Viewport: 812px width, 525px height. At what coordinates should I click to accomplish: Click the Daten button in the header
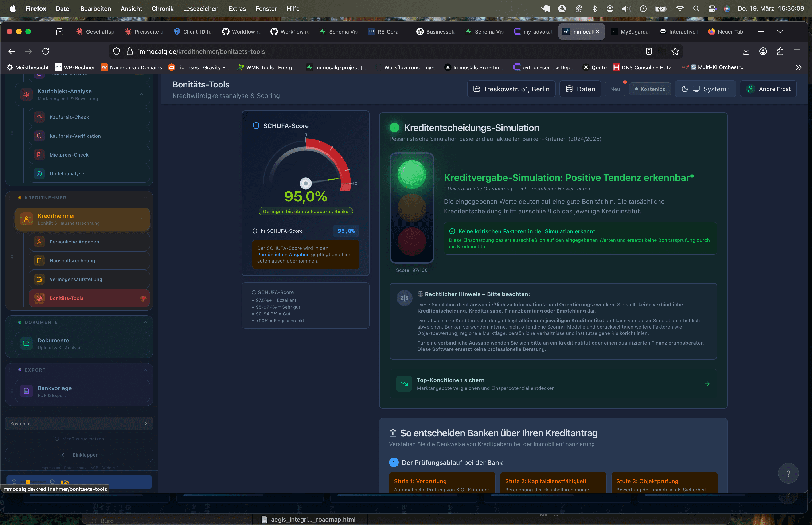[580, 89]
